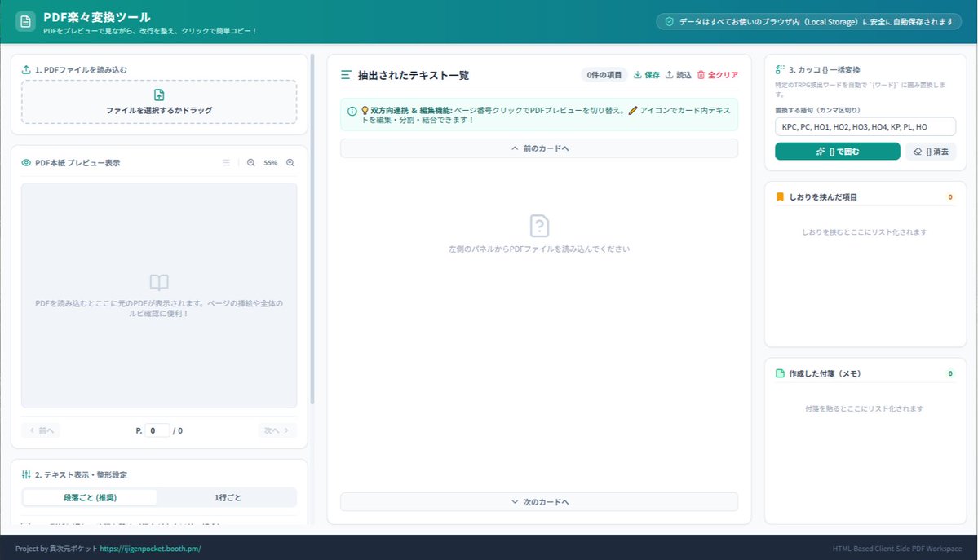Image resolution: width=978 pixels, height=560 pixels.
Task: Click the left panel's vertical scrollbar
Action: point(312,229)
